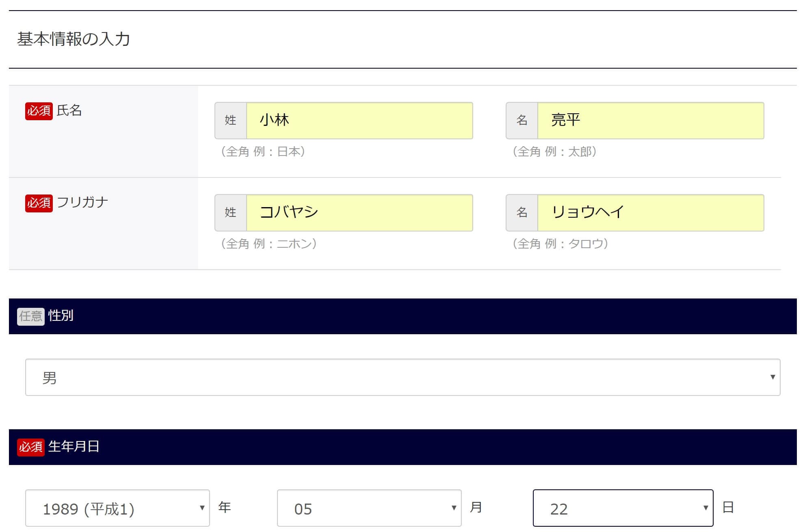Click the hint text (全角 例：ニホン)
The image size is (805, 532).
pos(269,244)
